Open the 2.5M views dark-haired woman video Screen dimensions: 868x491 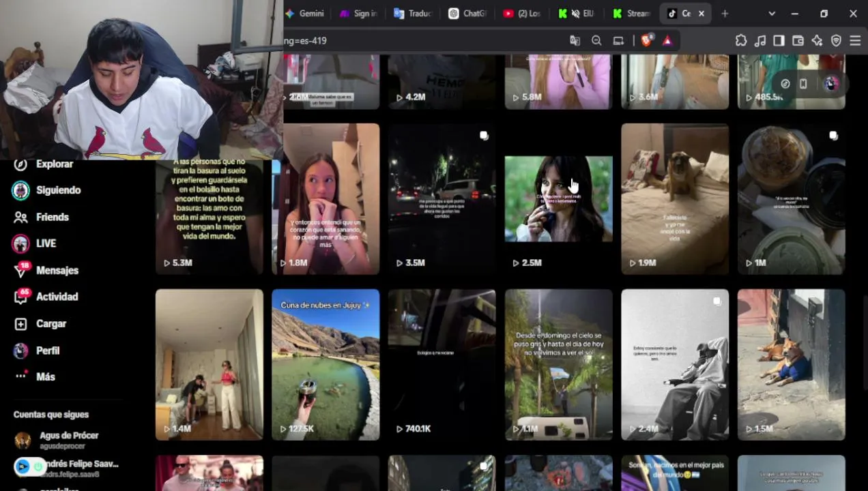[558, 199]
